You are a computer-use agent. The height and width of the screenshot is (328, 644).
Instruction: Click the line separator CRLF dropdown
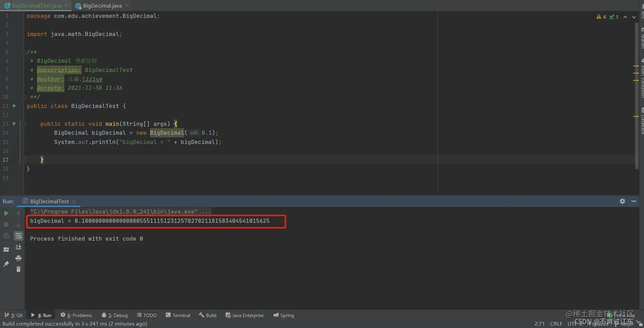pyautogui.click(x=556, y=324)
